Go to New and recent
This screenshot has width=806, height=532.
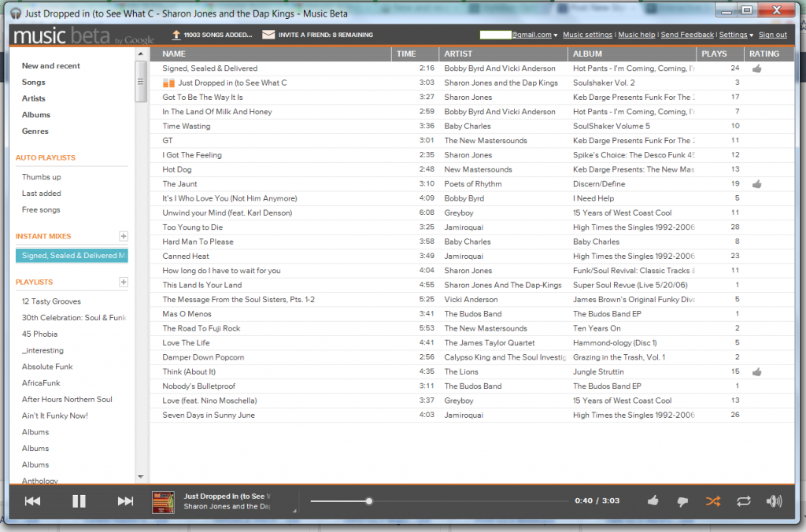tap(51, 66)
